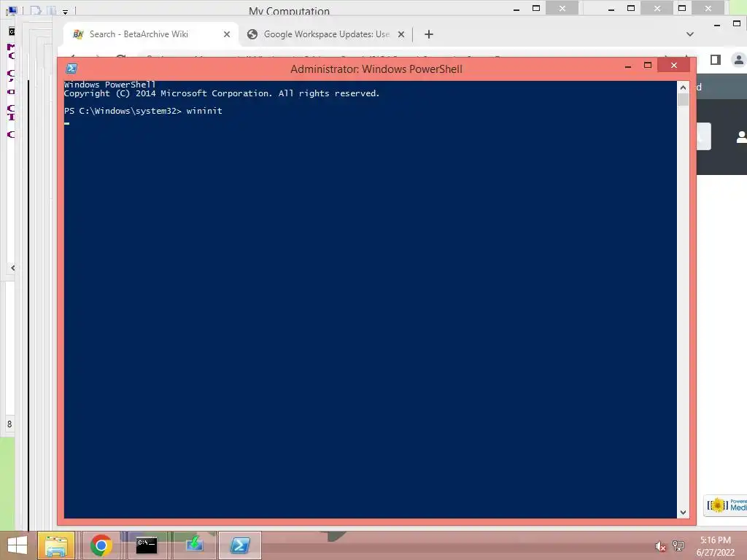Open the PowerShell window system menu icon
Viewport: 747px width, 560px height.
(x=71, y=69)
